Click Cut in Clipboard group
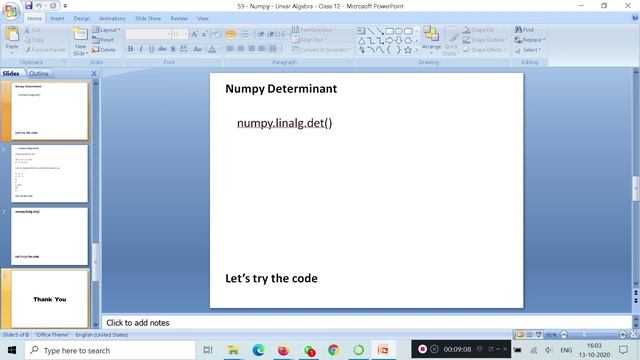 (32, 30)
